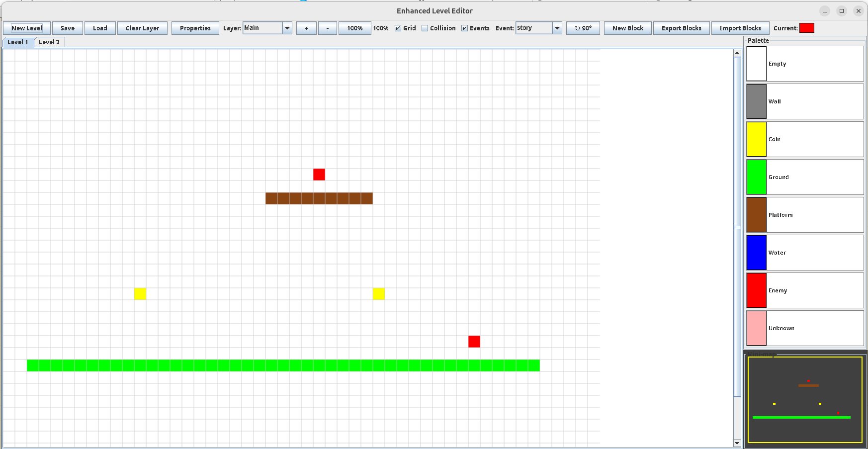Viewport: 868px width, 449px height.
Task: Click the red enemy block near the ground
Action: [x=474, y=342]
